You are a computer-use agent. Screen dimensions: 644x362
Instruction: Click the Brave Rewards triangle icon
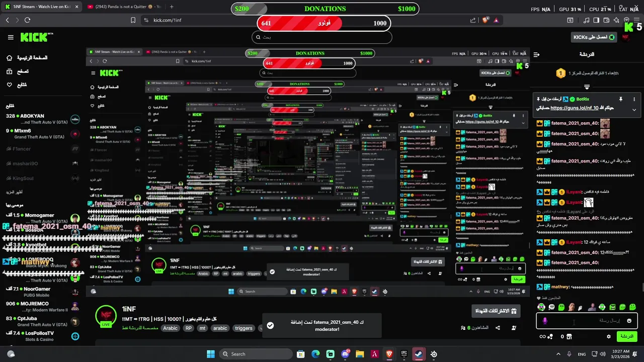[496, 20]
